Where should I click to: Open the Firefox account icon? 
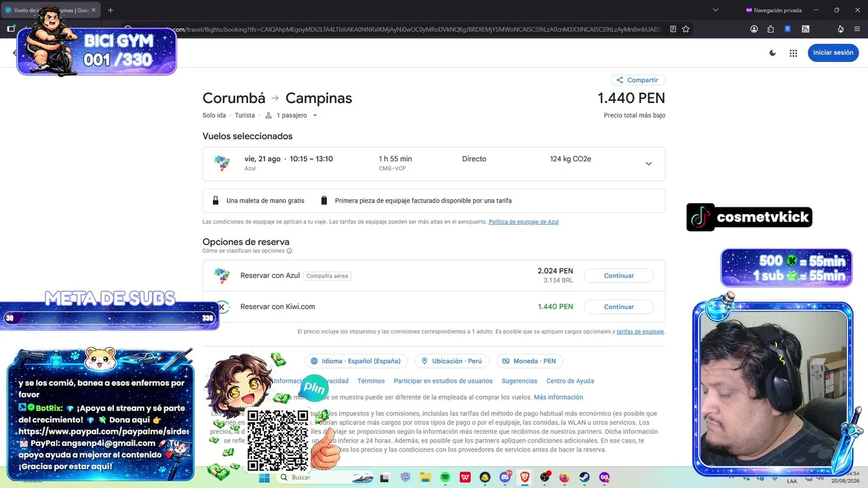[x=754, y=29]
